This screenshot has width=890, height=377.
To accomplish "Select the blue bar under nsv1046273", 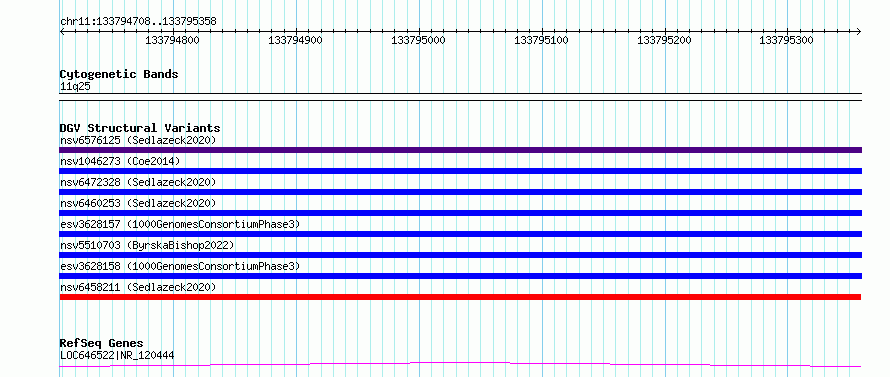I will (x=460, y=171).
